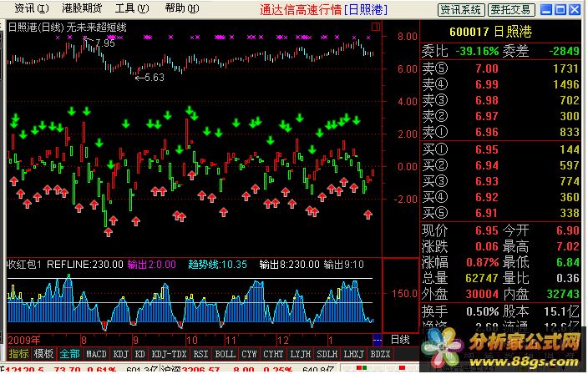Click the 卖⑤ price 7.00
The width and height of the screenshot is (588, 374).
pyautogui.click(x=487, y=68)
